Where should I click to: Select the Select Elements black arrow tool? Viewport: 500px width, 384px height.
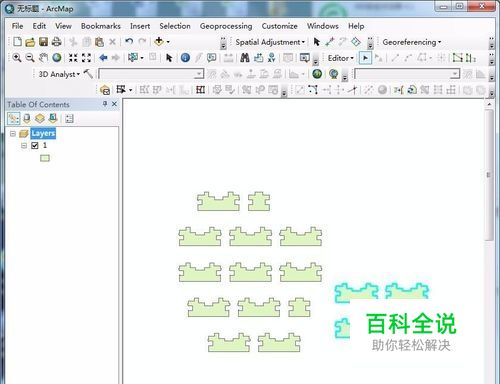coord(169,58)
